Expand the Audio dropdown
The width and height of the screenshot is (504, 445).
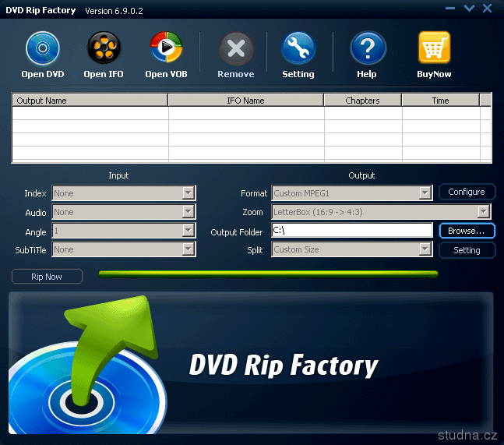click(x=188, y=211)
